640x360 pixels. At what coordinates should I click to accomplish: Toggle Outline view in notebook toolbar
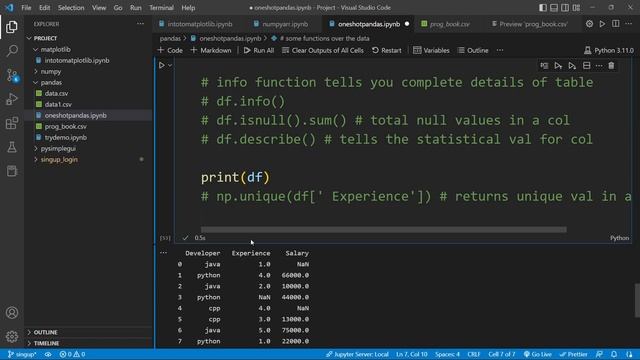[x=473, y=50]
